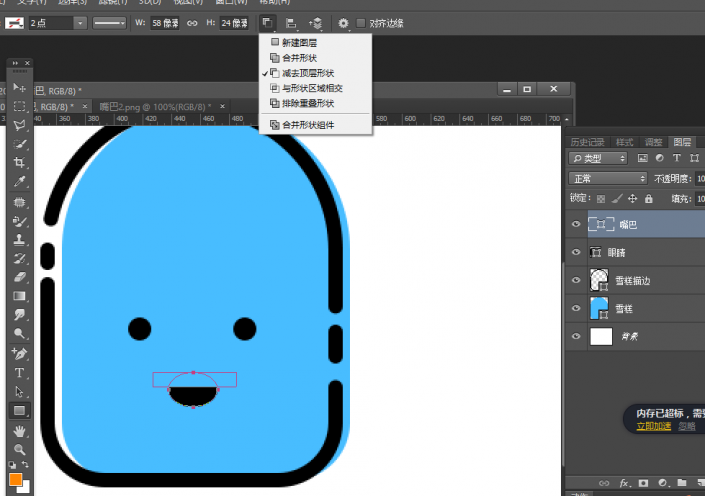The height and width of the screenshot is (496, 705).
Task: Select the Healing Brush patch tool
Action: point(19,202)
